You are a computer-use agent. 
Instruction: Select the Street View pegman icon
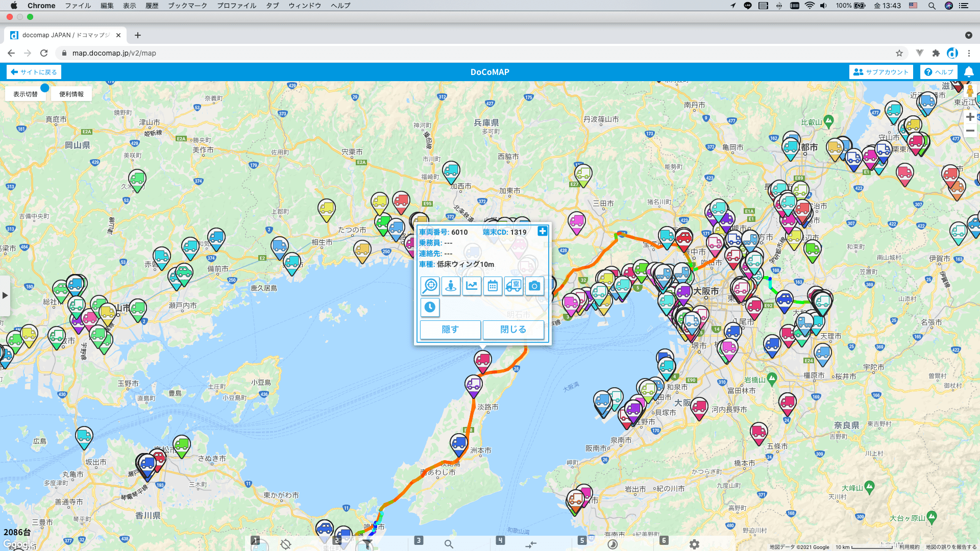(x=970, y=91)
